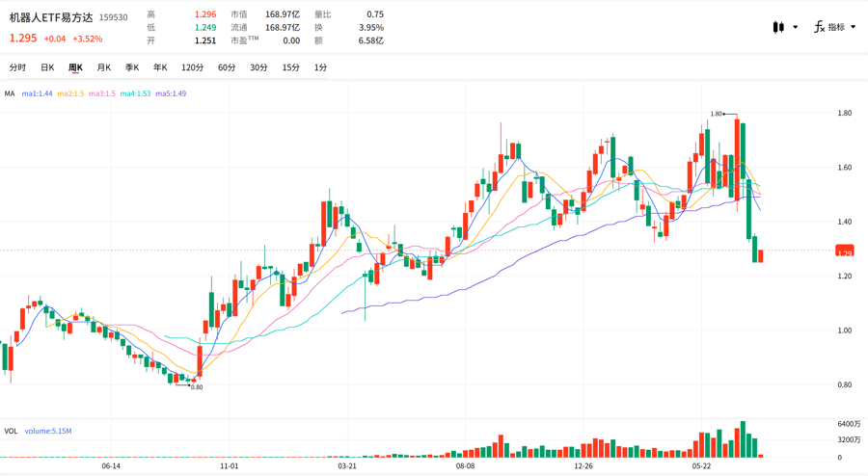Click the 11-01 date axis label
This screenshot has height=476, width=868.
(230, 466)
